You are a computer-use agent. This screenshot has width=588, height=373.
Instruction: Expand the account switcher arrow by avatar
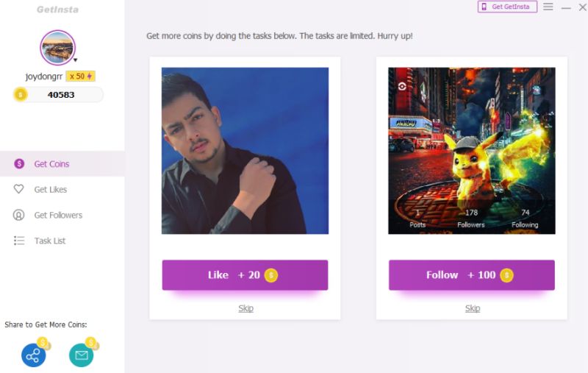coord(76,60)
